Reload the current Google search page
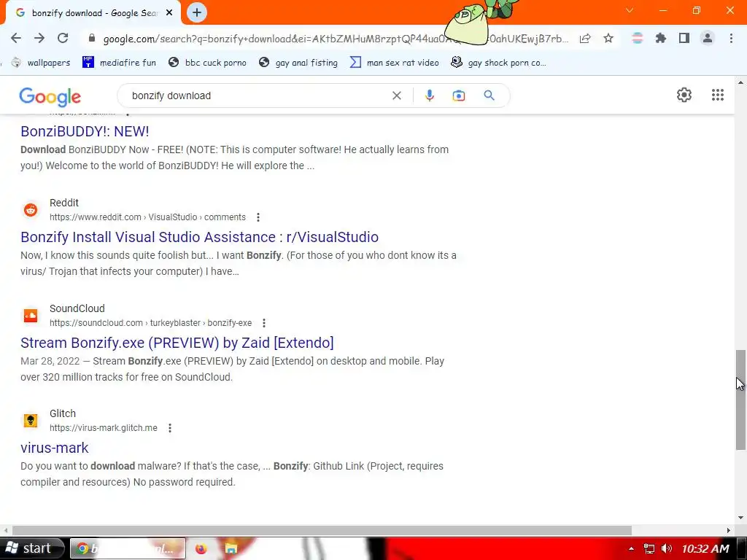747x560 pixels. click(63, 39)
